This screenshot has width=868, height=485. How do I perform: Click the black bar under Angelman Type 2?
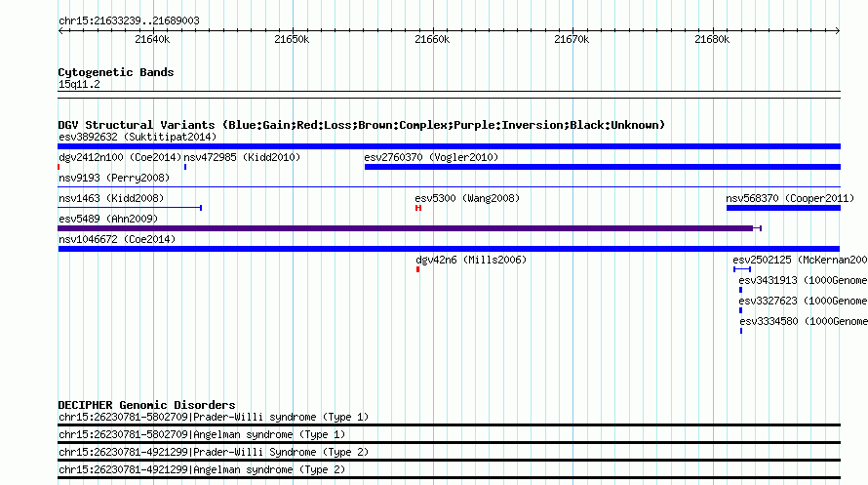pyautogui.click(x=449, y=478)
